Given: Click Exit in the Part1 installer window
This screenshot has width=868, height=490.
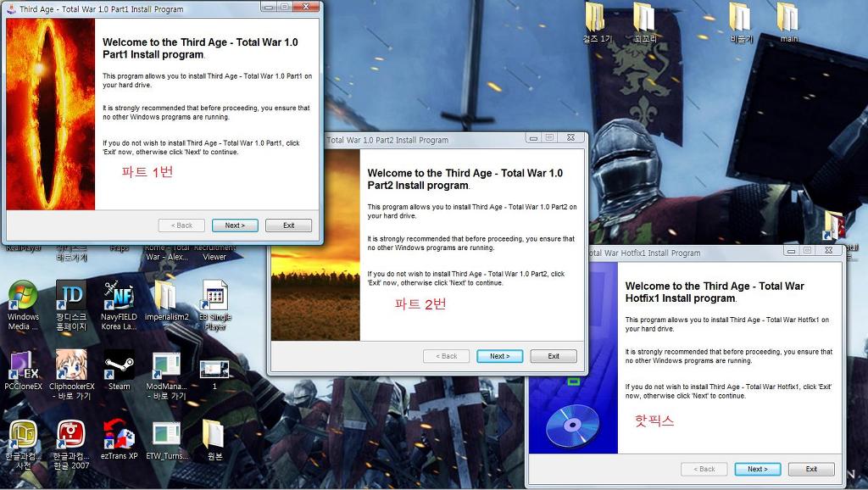Looking at the screenshot, I should [288, 226].
